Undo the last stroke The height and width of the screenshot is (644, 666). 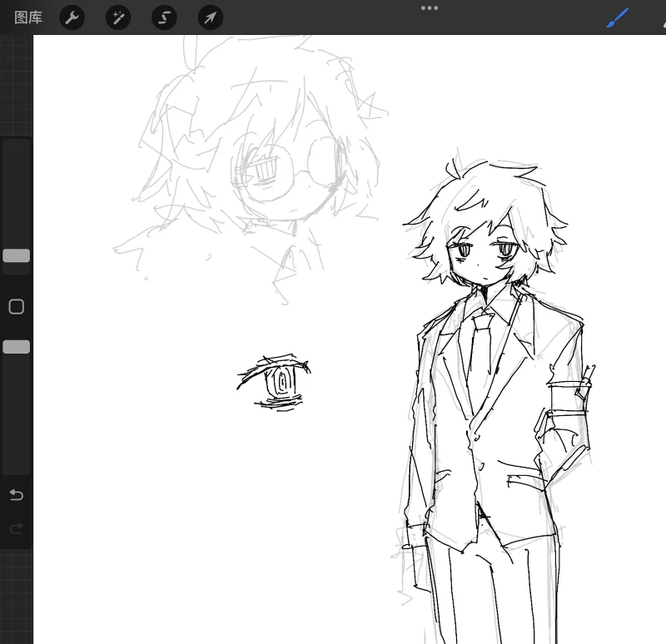tap(16, 494)
